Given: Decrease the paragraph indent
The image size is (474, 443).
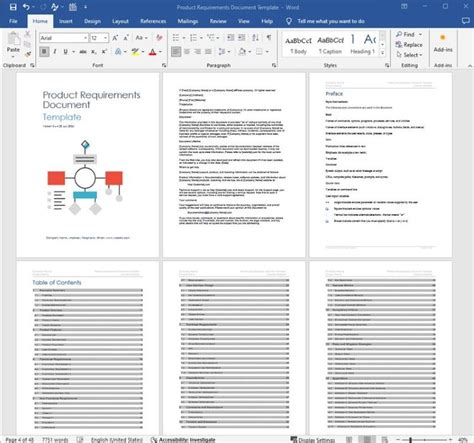Looking at the screenshot, I should (x=230, y=38).
